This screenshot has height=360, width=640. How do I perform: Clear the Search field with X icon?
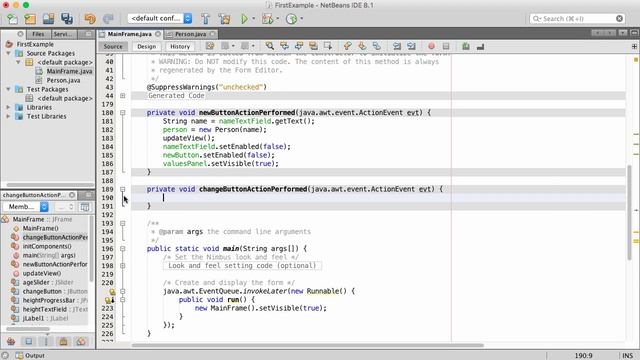click(619, 19)
